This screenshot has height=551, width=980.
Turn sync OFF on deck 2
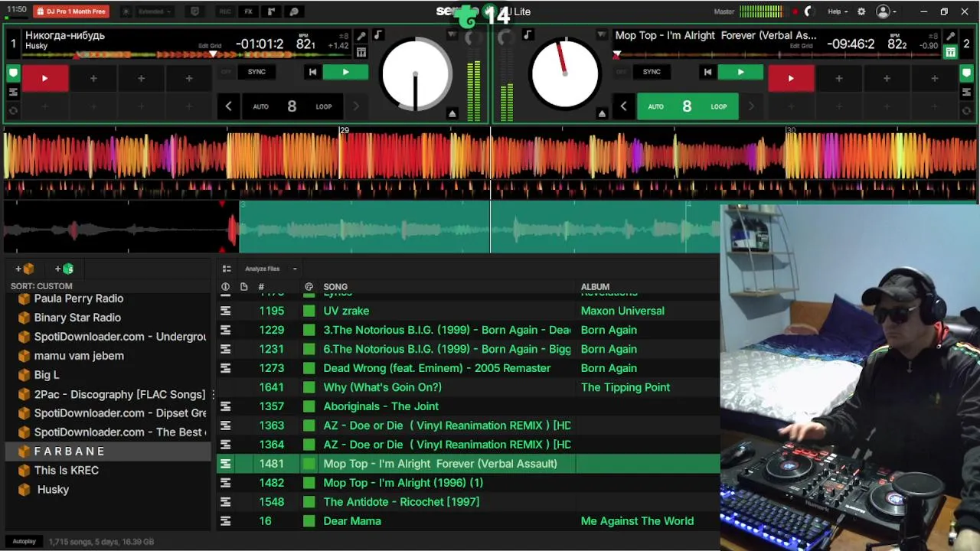pyautogui.click(x=621, y=72)
